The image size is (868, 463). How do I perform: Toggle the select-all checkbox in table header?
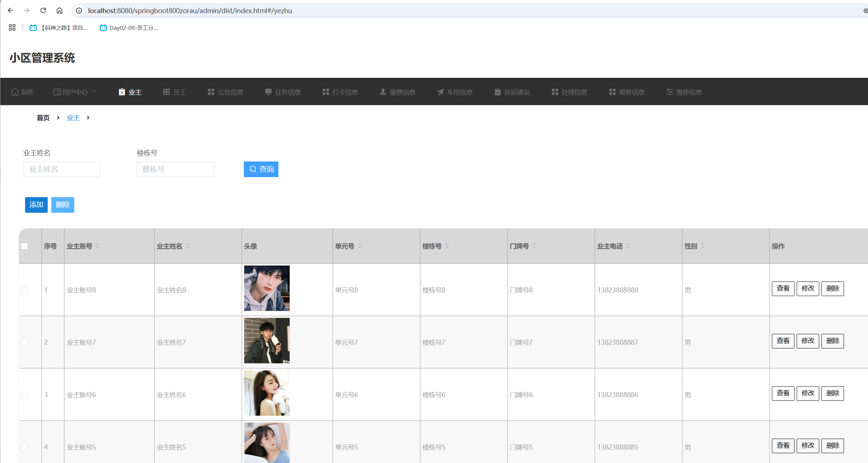click(24, 246)
